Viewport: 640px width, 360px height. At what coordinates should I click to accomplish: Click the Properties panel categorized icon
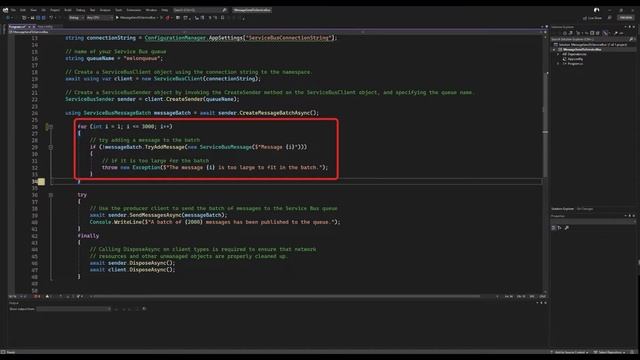click(554, 228)
